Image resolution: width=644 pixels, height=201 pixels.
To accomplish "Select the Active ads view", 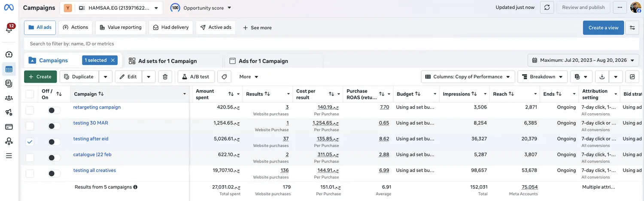I will click(216, 27).
